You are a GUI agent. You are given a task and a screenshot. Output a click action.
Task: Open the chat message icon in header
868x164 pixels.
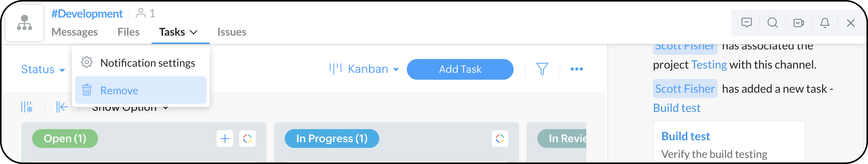pyautogui.click(x=746, y=23)
